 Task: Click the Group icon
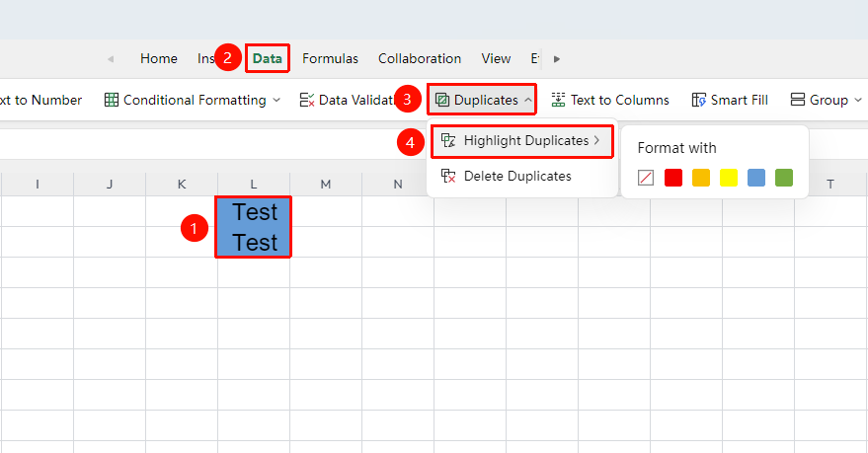click(x=798, y=100)
